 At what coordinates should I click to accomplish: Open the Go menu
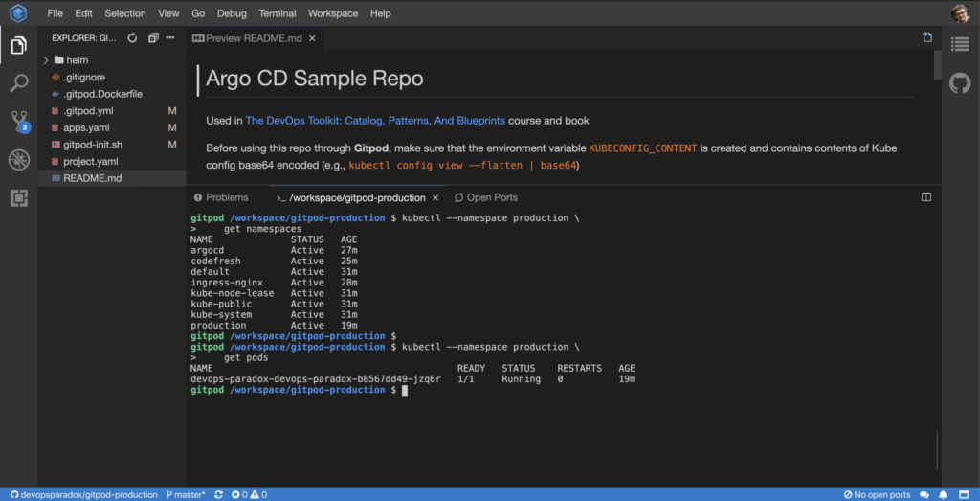pos(198,13)
